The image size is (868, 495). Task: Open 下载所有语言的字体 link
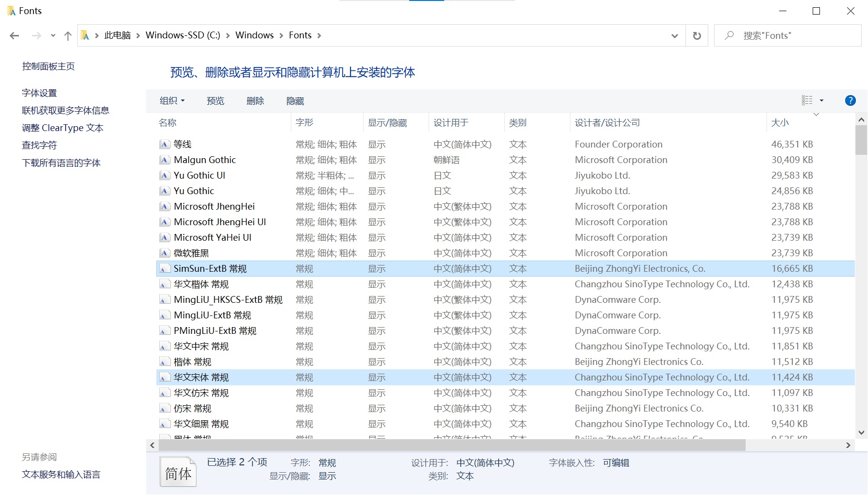[61, 163]
